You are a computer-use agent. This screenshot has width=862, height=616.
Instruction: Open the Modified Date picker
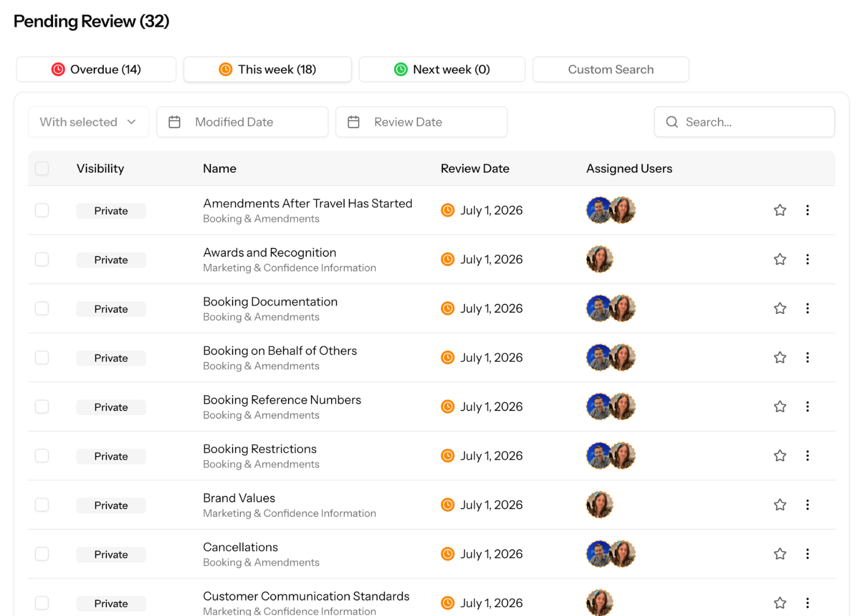(242, 122)
